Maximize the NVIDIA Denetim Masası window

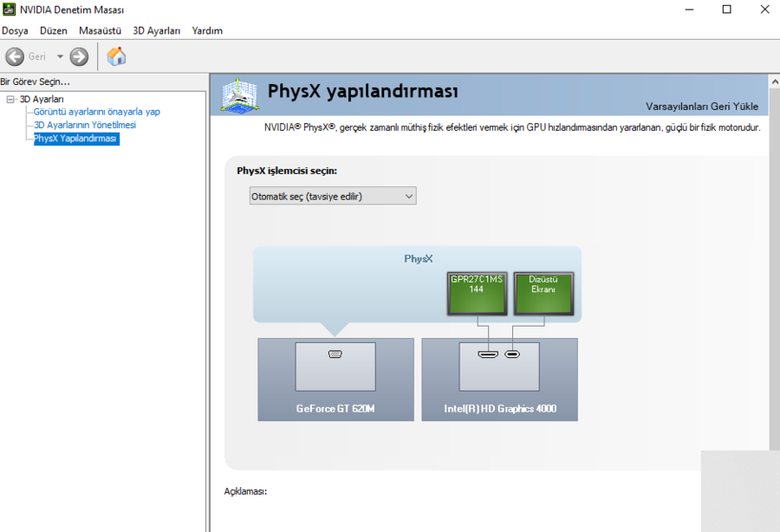[727, 10]
